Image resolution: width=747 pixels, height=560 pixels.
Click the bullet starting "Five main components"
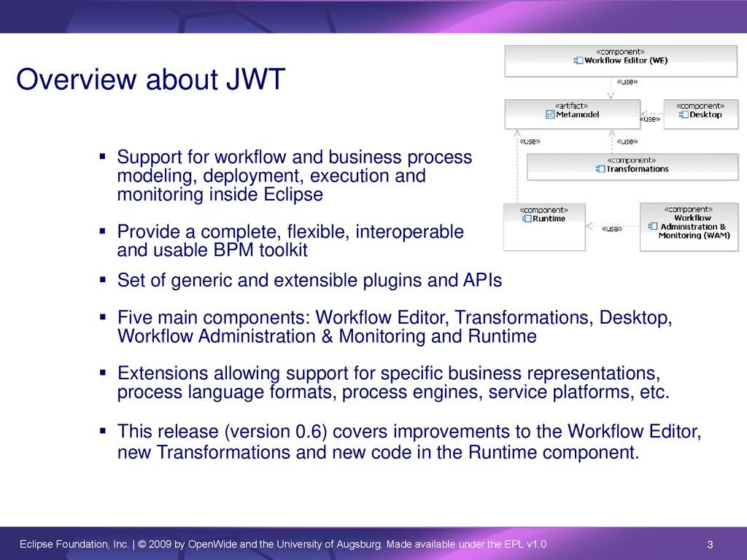click(395, 327)
